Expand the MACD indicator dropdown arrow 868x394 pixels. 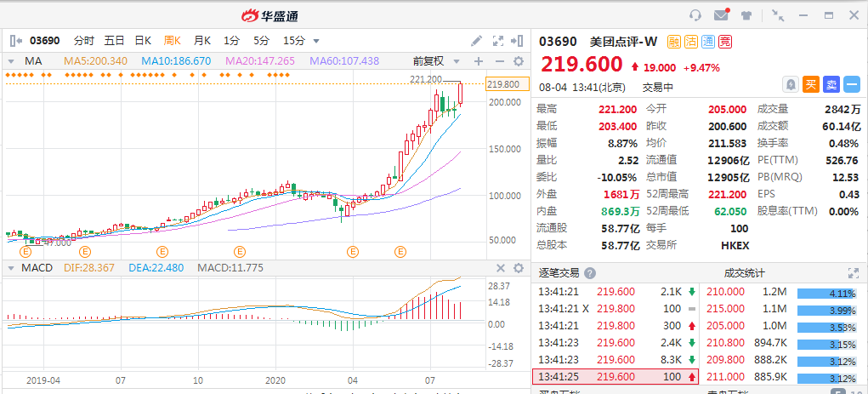click(10, 268)
